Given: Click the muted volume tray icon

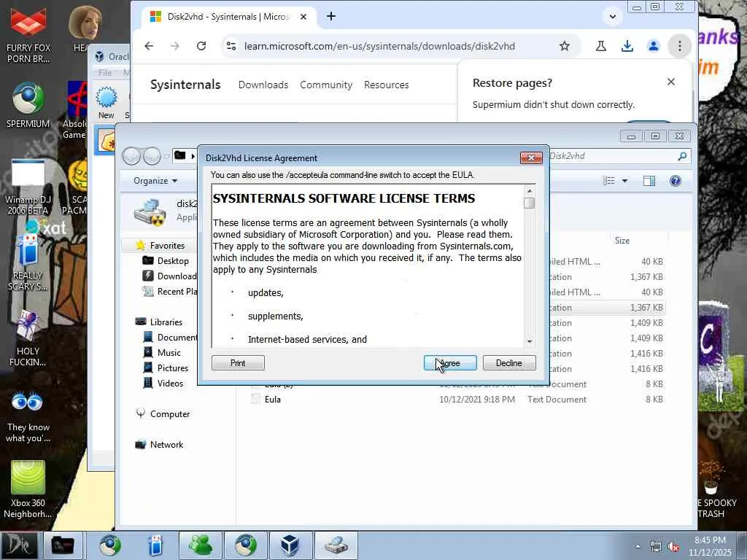Looking at the screenshot, I should point(673,547).
